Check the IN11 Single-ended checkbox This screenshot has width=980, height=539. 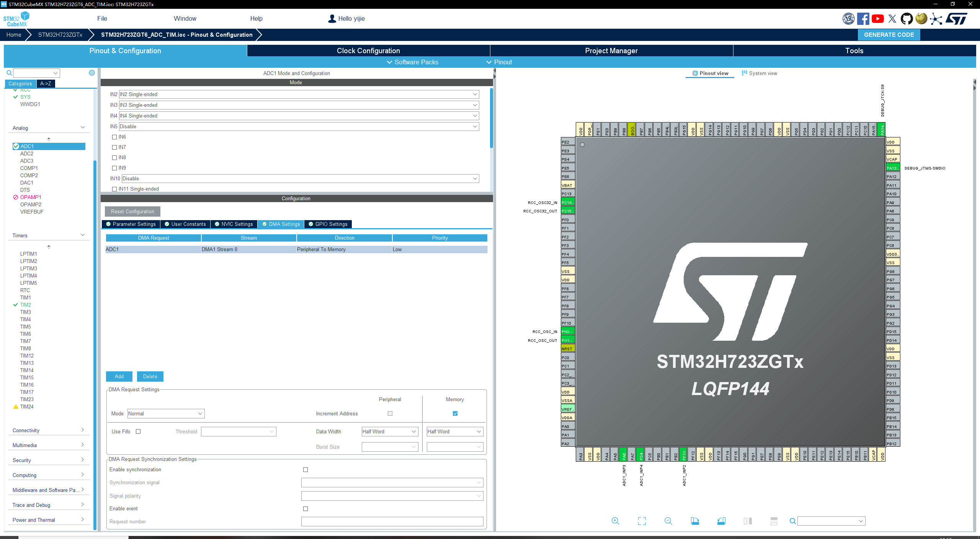point(114,189)
